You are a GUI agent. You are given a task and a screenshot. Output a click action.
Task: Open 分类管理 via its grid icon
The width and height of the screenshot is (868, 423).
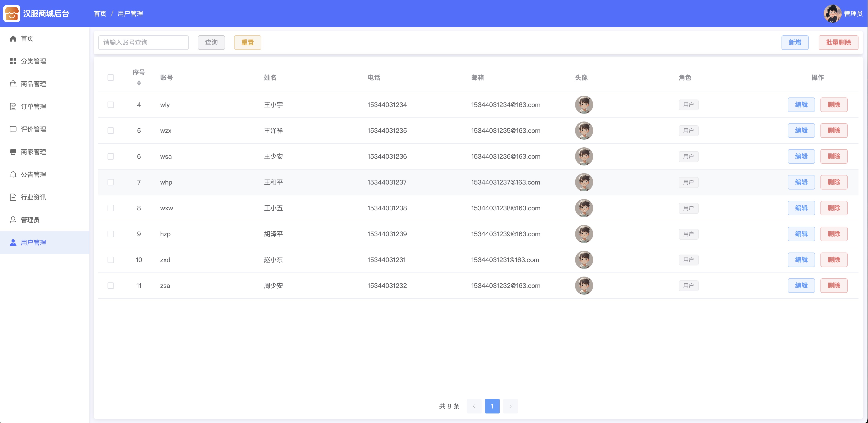point(13,61)
